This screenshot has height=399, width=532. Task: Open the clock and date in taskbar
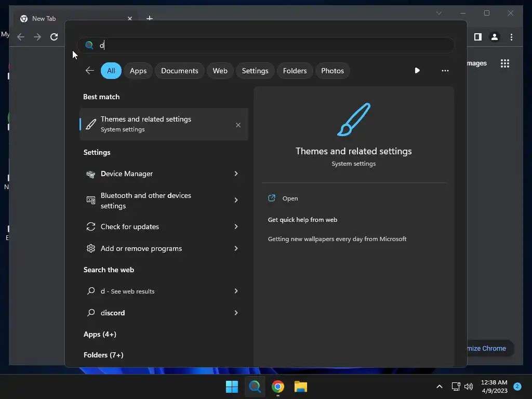point(495,387)
